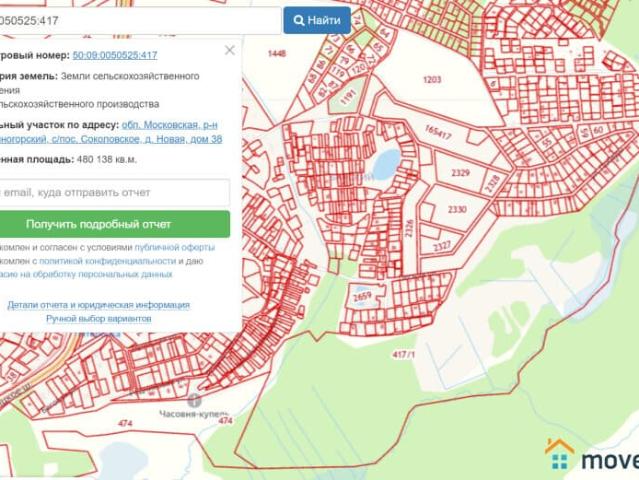Screen dimensions: 639x480
Task: Click the 417/1 parcel label
Action: coord(403,354)
